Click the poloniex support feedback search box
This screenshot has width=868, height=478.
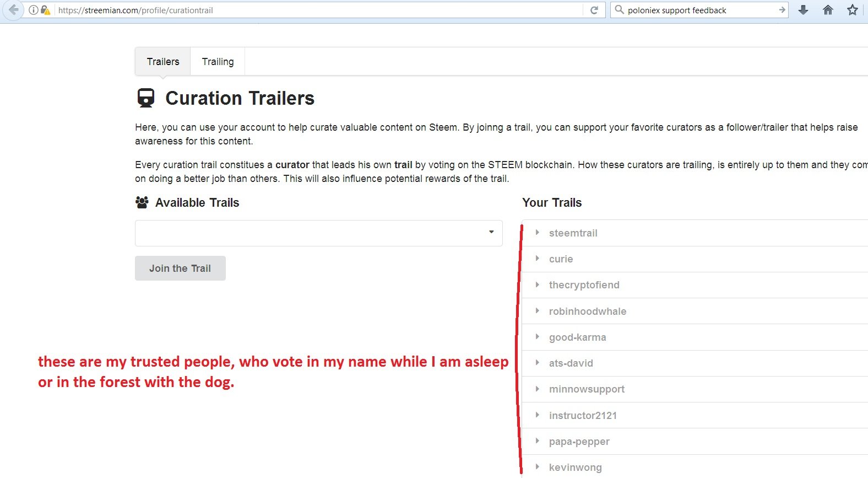point(701,10)
